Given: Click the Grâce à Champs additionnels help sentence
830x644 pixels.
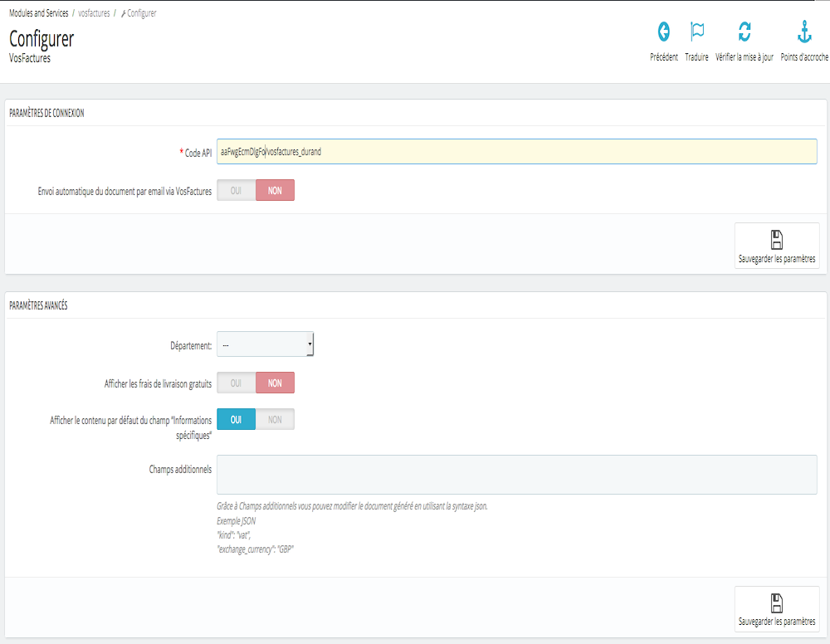Looking at the screenshot, I should (352, 506).
